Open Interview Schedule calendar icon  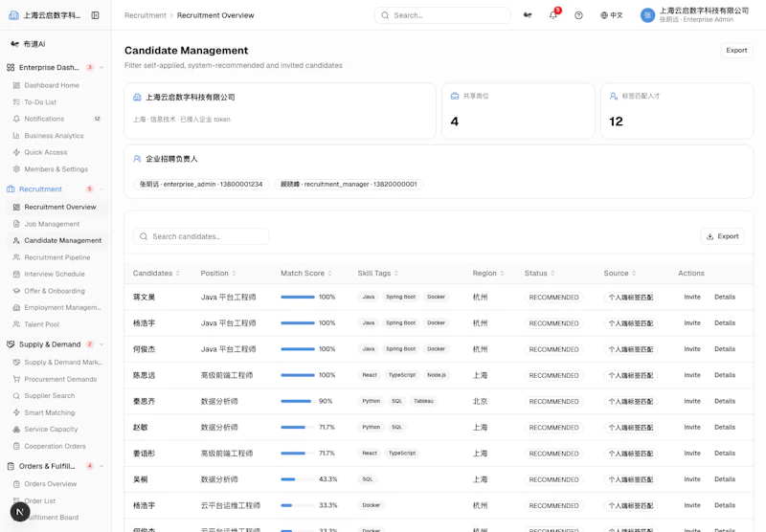(x=16, y=275)
